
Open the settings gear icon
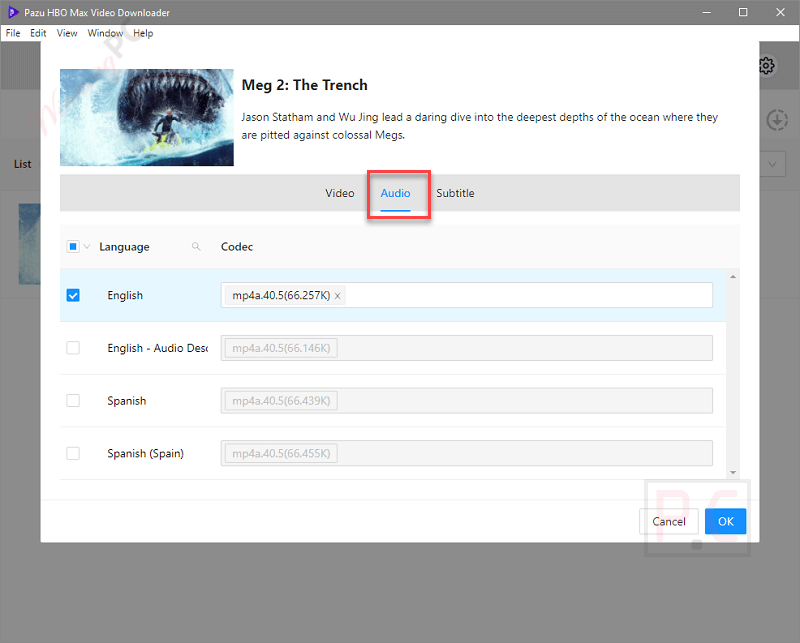click(x=766, y=66)
